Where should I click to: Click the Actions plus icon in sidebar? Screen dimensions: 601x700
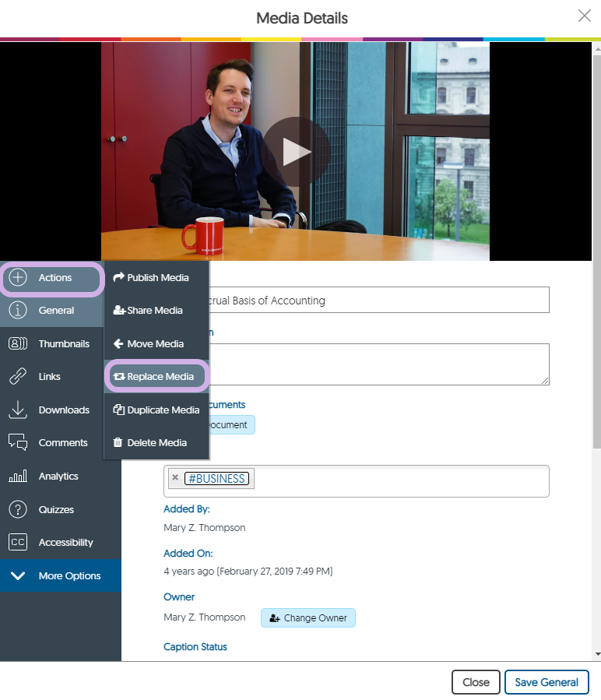(x=18, y=278)
